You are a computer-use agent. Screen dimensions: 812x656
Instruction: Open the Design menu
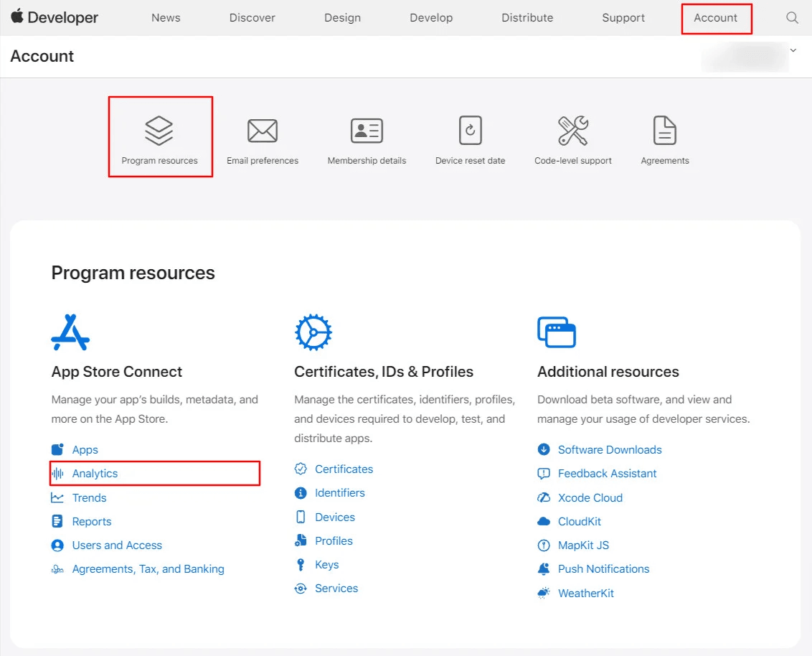click(x=342, y=18)
